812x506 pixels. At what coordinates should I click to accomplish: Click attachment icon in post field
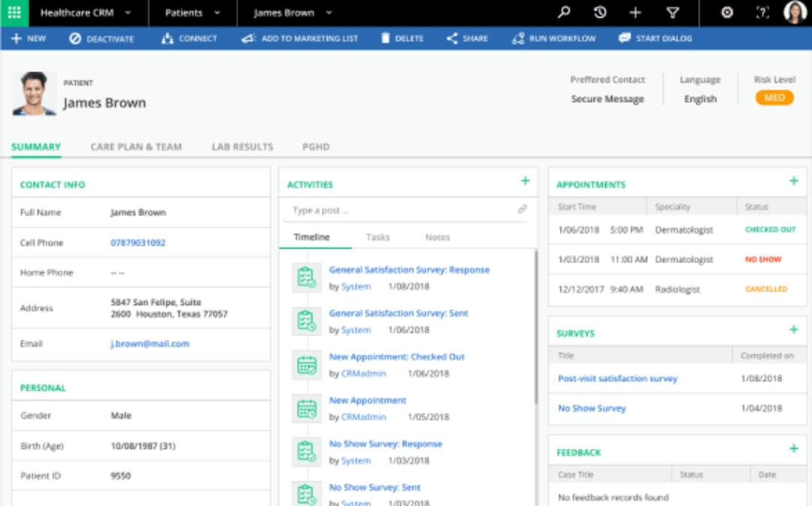click(x=523, y=210)
